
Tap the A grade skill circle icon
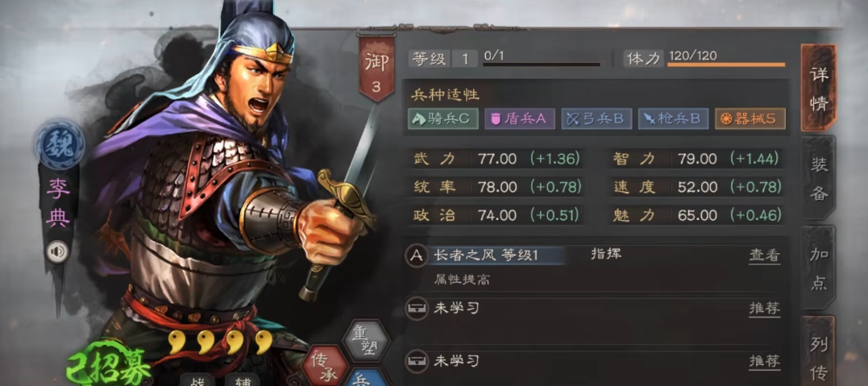(417, 256)
